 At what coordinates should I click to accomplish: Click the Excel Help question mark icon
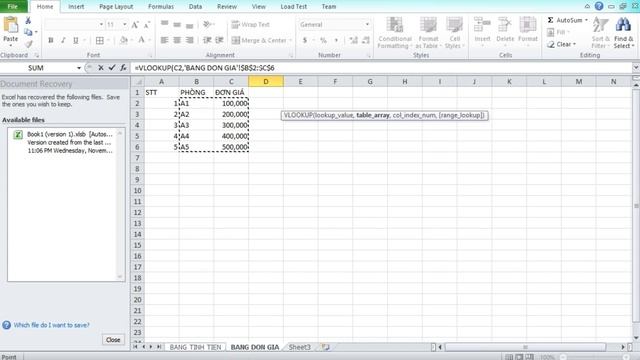click(599, 6)
